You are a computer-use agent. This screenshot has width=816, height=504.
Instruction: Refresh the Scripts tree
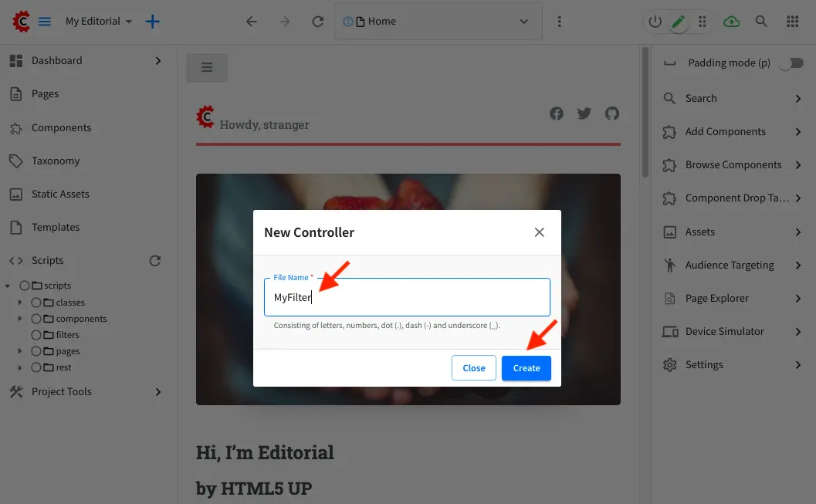tap(155, 261)
